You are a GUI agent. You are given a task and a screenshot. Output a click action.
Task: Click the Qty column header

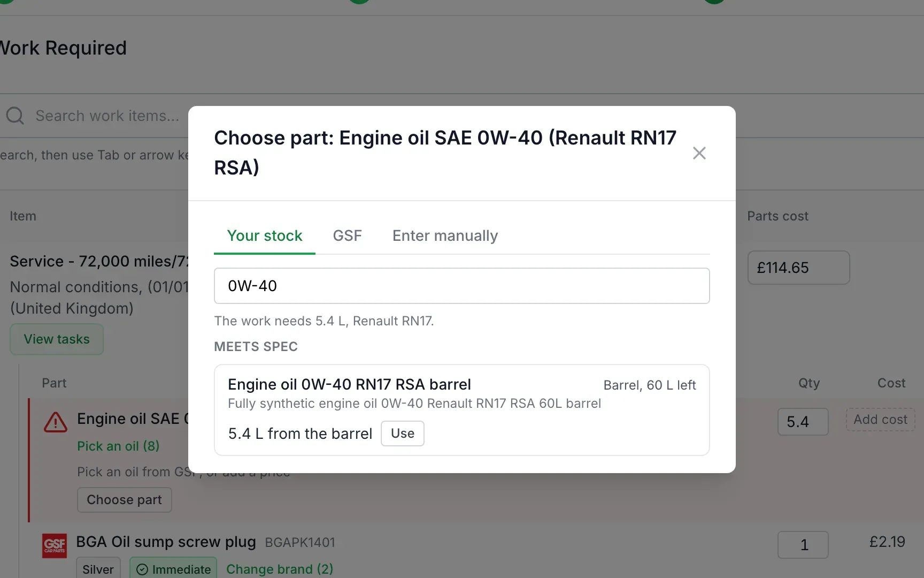click(809, 383)
